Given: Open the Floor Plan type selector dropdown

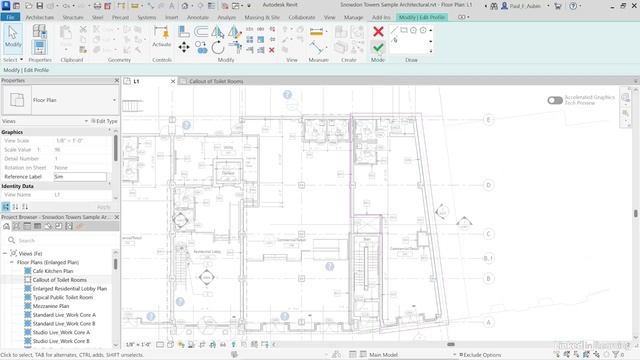Looking at the screenshot, I should [114, 100].
